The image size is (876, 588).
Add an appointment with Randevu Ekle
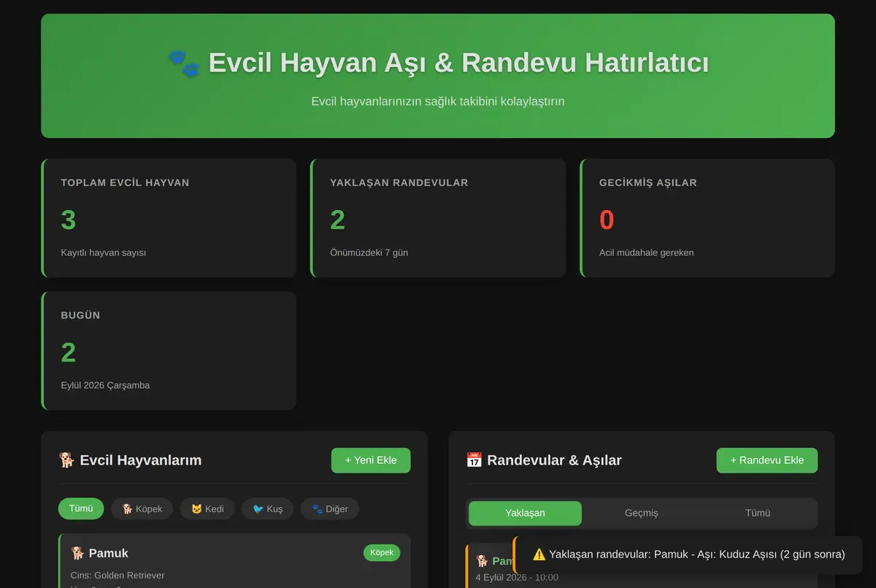(767, 460)
